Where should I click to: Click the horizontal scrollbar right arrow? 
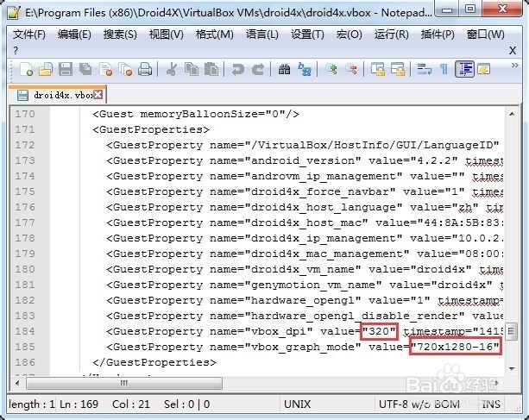497,383
